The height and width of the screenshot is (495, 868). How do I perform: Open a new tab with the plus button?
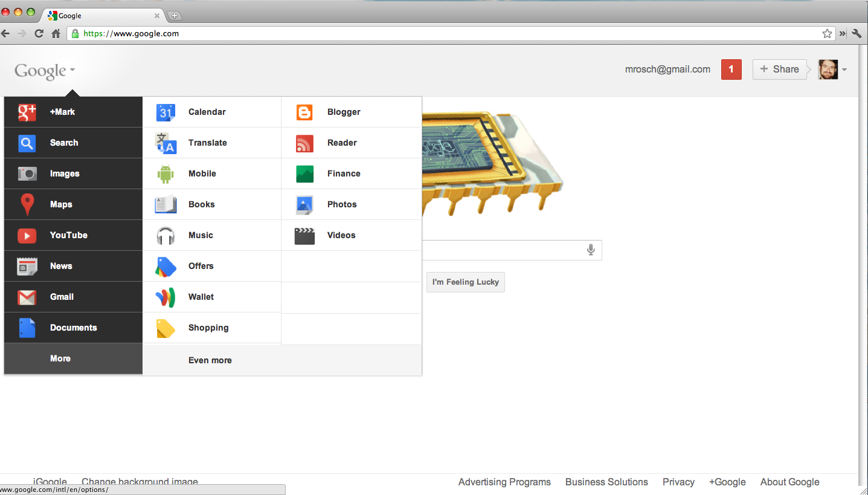coord(174,16)
